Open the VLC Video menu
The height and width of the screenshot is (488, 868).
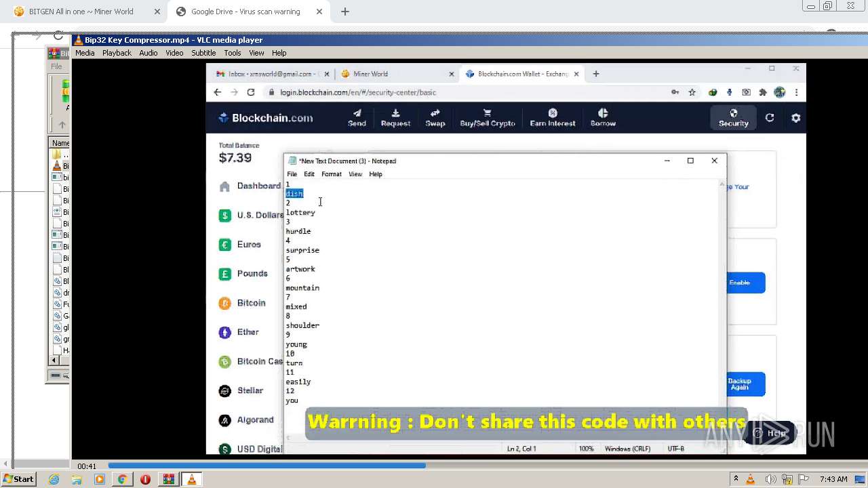point(174,53)
